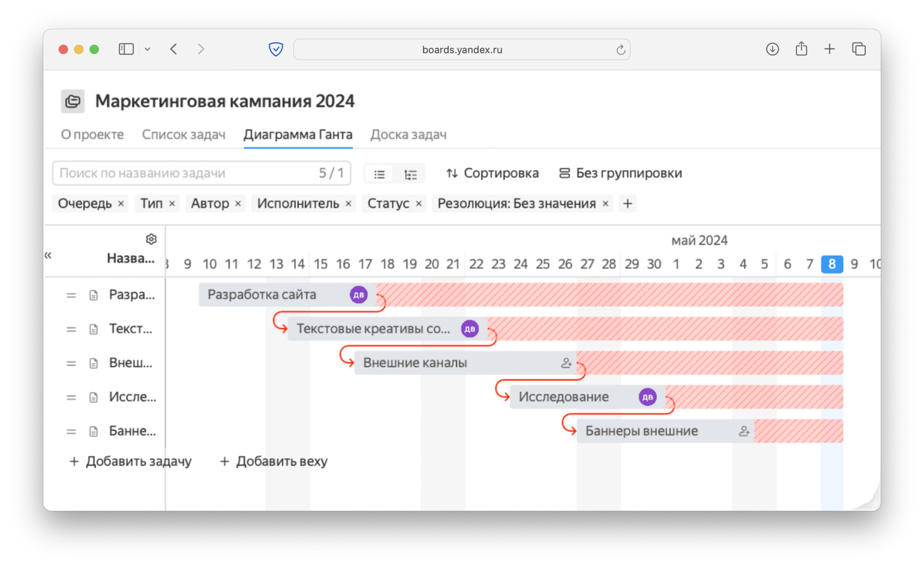Click assign-executor icon on Баннеры внешние bar

pos(744,431)
